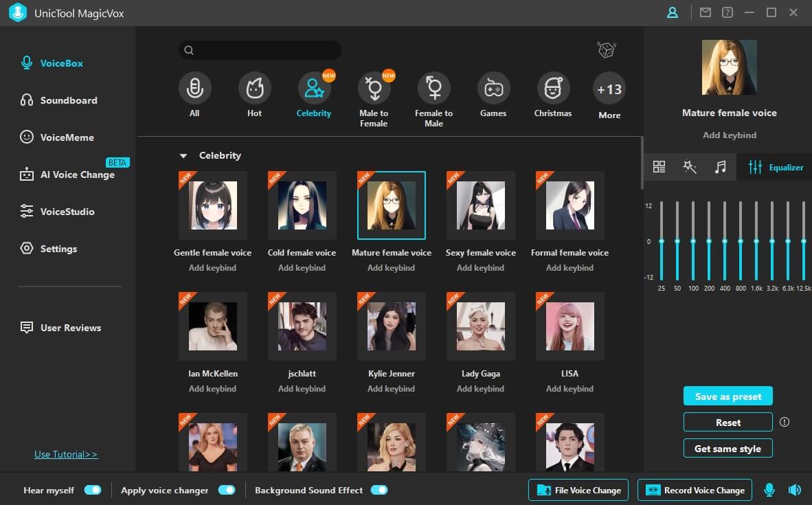Select the Ian McKellen voice thumbnail

213,326
